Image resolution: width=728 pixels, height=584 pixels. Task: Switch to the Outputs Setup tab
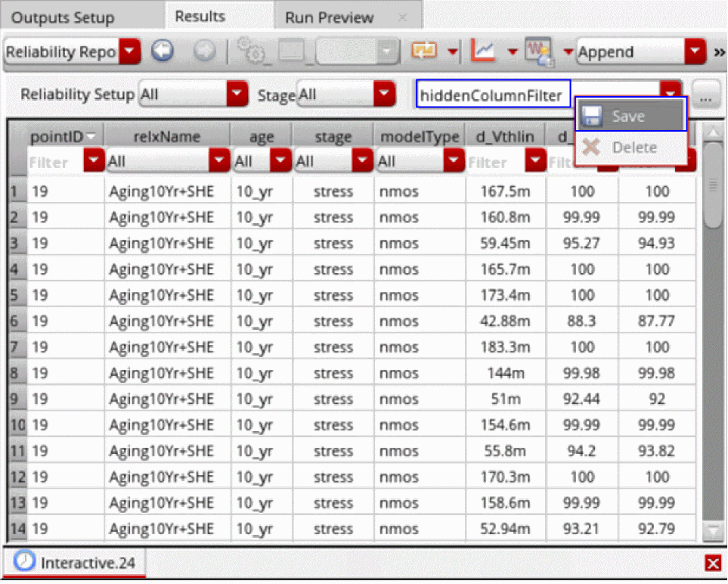pyautogui.click(x=64, y=17)
